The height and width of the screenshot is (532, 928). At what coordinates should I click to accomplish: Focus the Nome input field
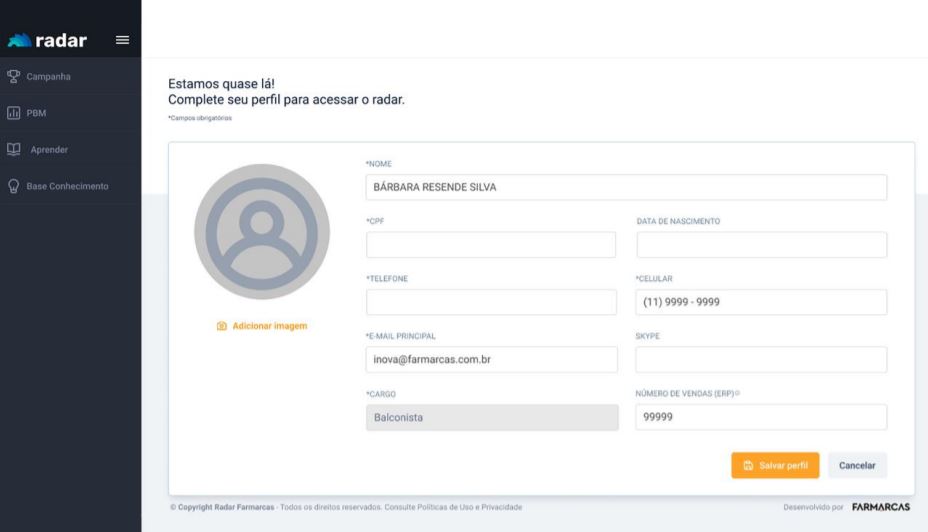(626, 187)
